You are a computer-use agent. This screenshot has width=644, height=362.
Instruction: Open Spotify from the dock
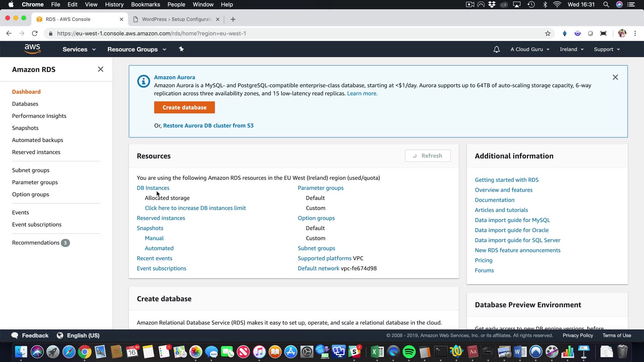click(409, 352)
